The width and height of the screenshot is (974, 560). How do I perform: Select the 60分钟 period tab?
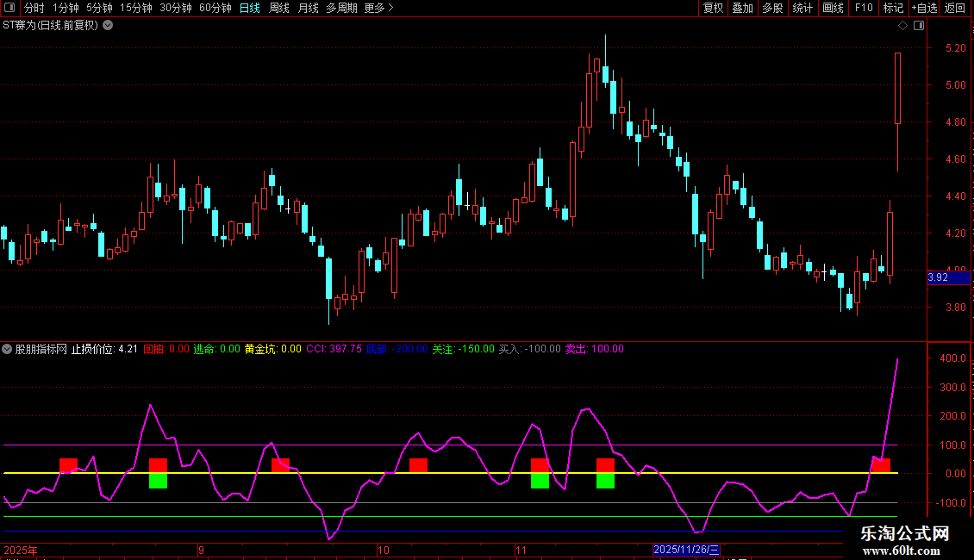(x=215, y=8)
